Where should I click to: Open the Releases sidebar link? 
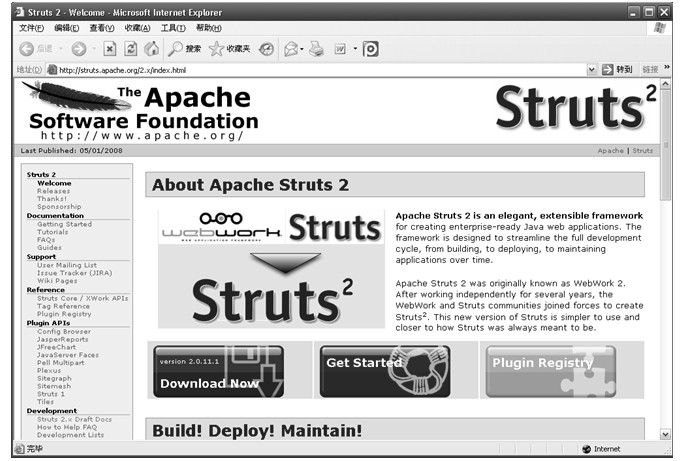[x=53, y=191]
